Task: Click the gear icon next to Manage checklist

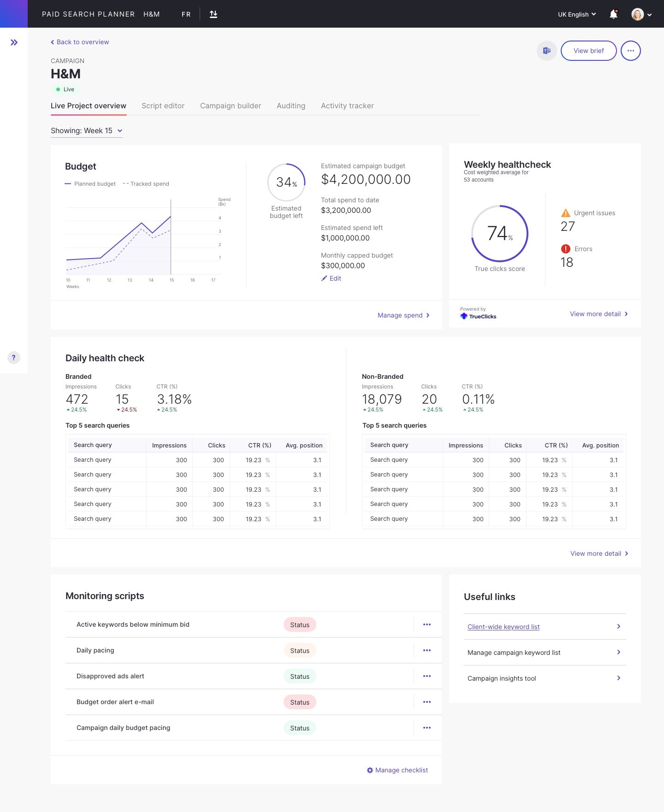Action: click(x=370, y=770)
